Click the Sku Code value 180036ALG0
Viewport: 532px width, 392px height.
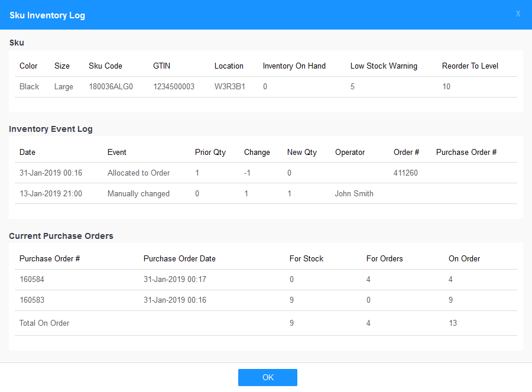click(x=111, y=87)
